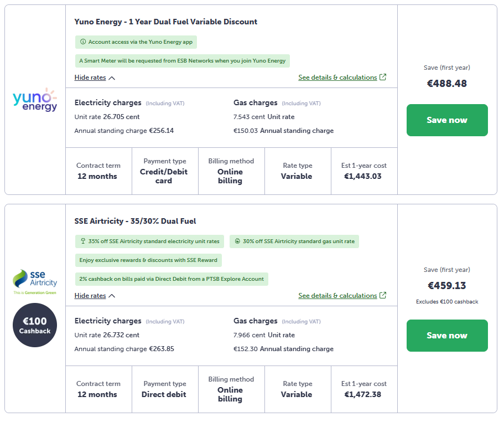Click the Yuno Energy logo

[35, 100]
